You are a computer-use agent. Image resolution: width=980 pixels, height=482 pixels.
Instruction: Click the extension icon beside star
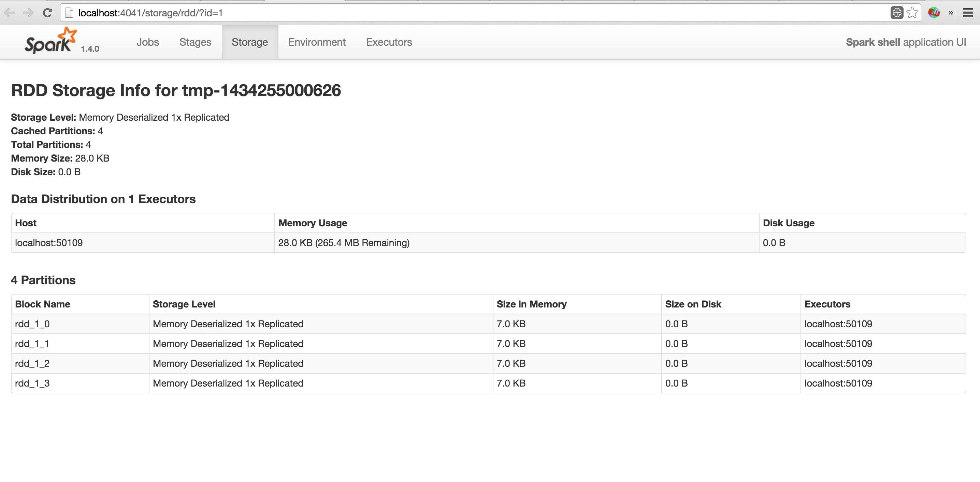coord(897,13)
